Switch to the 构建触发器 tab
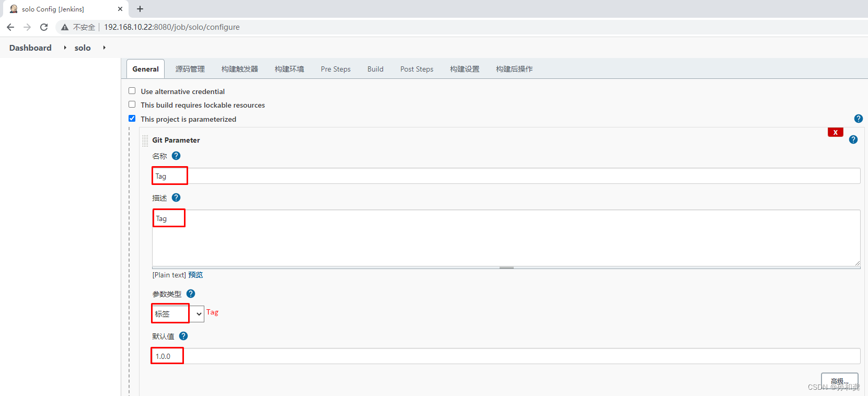The image size is (868, 396). (240, 69)
